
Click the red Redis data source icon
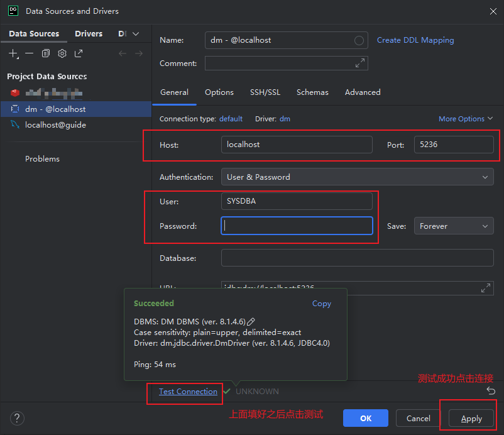tap(15, 93)
